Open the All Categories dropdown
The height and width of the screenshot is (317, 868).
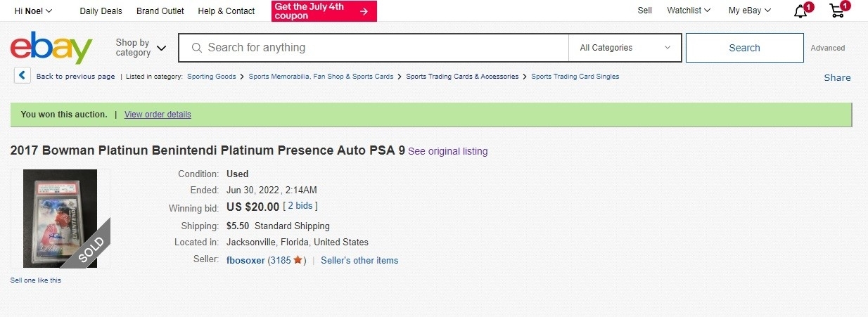(625, 48)
